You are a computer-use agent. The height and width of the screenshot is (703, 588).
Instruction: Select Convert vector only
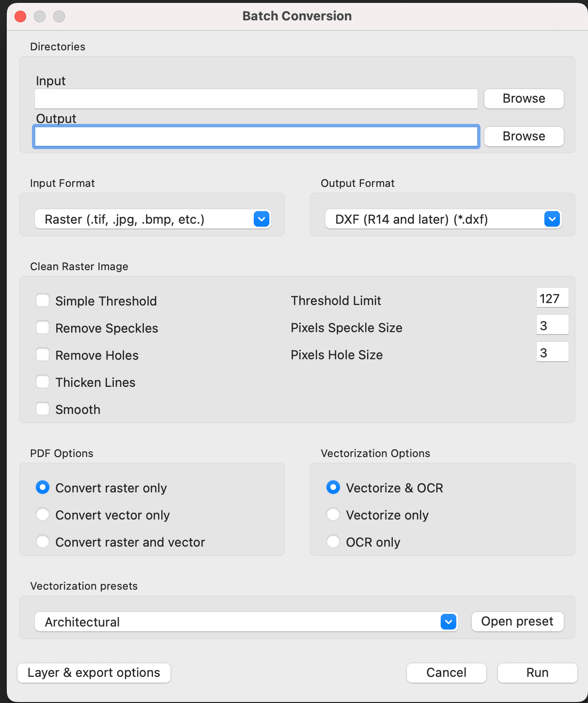pos(43,515)
